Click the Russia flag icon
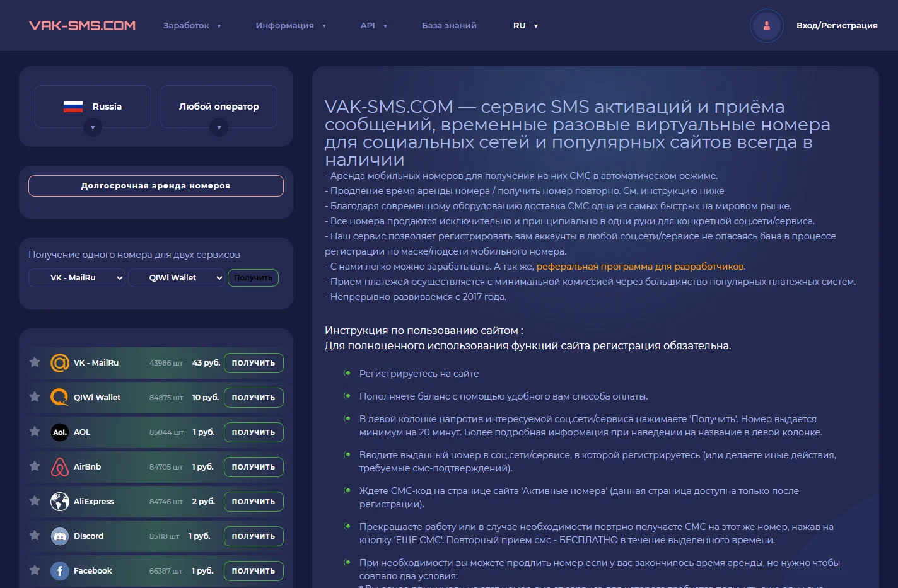The image size is (898, 588). [73, 107]
